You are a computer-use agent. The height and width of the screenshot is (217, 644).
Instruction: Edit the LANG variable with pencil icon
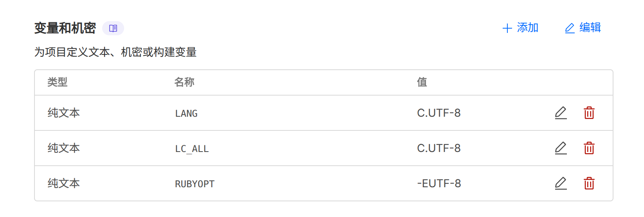(561, 113)
